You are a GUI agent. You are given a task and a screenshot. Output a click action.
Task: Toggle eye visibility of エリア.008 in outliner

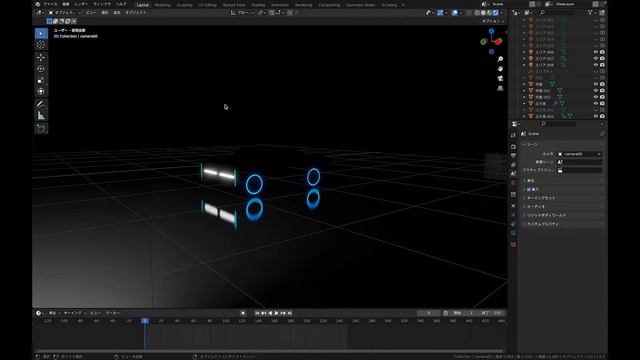coord(596,65)
